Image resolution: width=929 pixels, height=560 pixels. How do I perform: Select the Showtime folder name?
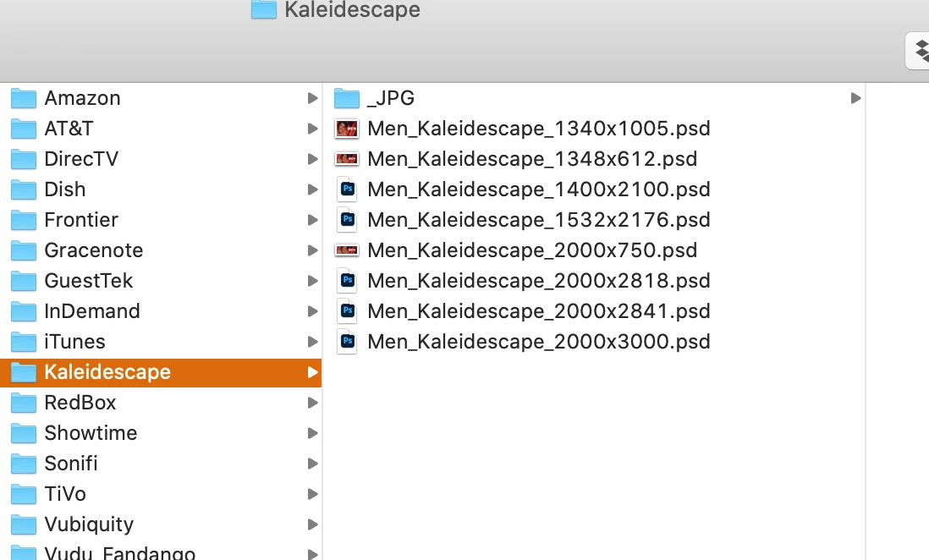tap(91, 433)
